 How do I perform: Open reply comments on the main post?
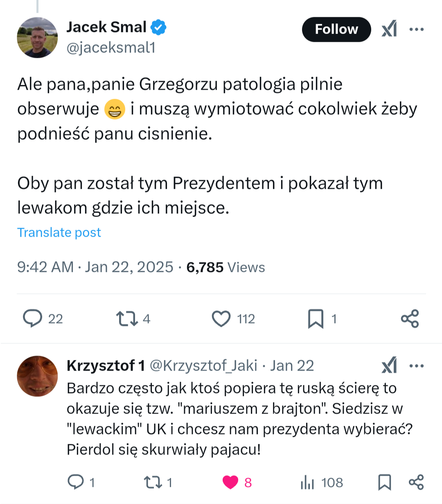click(x=33, y=319)
